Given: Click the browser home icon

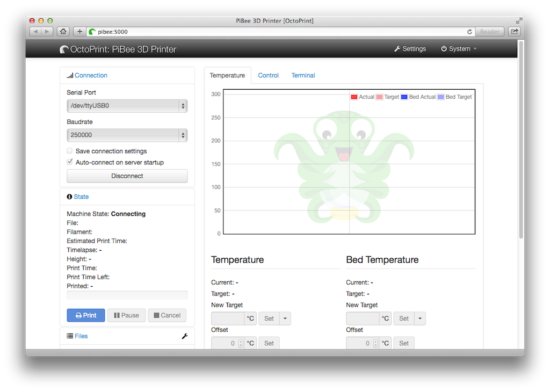Looking at the screenshot, I should 63,32.
